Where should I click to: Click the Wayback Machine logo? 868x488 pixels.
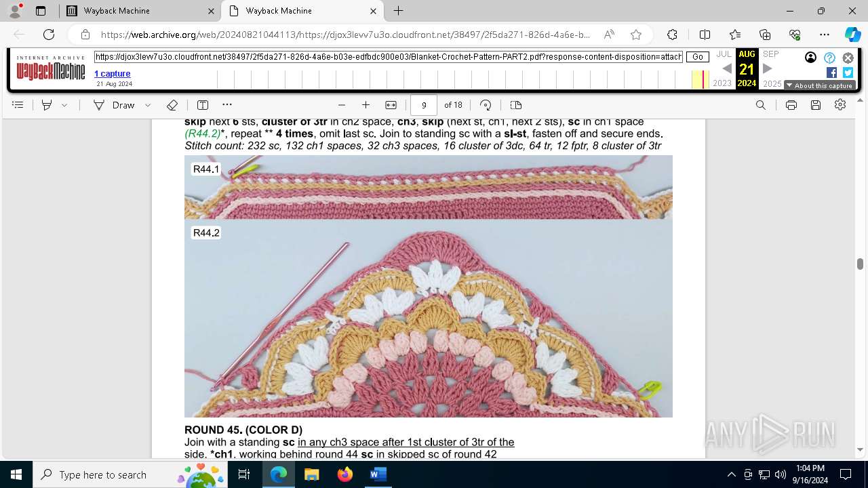51,68
